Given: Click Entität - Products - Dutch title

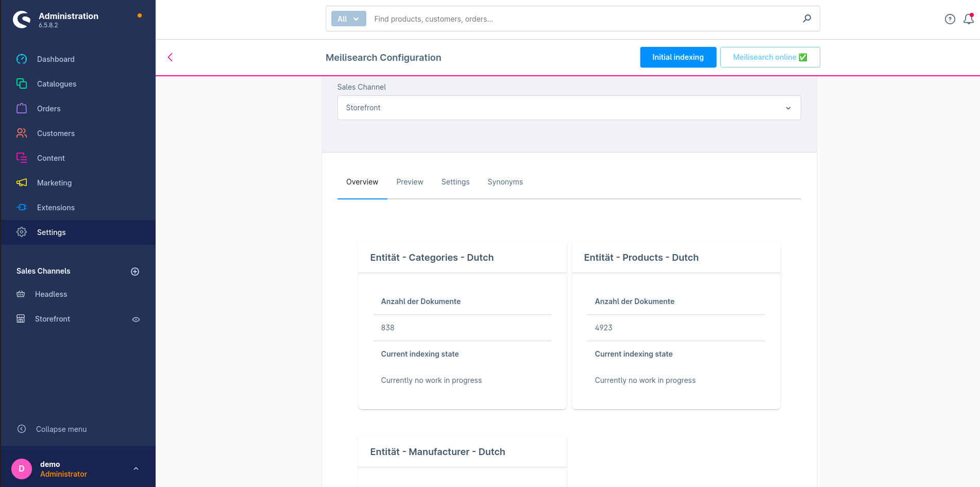Looking at the screenshot, I should [x=641, y=258].
